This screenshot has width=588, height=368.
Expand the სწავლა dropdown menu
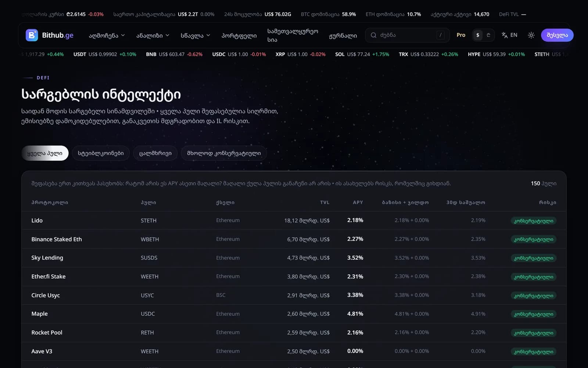click(x=196, y=35)
